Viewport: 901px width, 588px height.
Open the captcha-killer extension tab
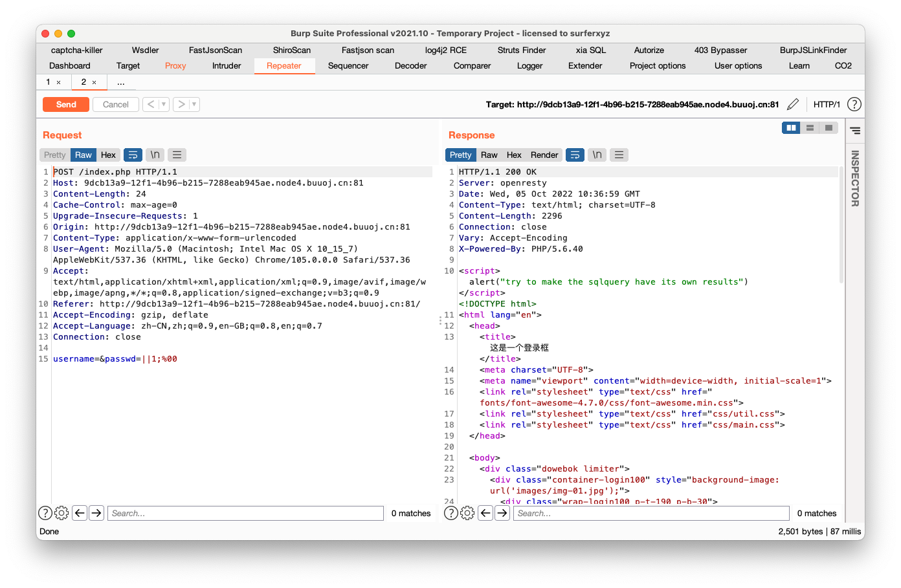click(x=77, y=50)
